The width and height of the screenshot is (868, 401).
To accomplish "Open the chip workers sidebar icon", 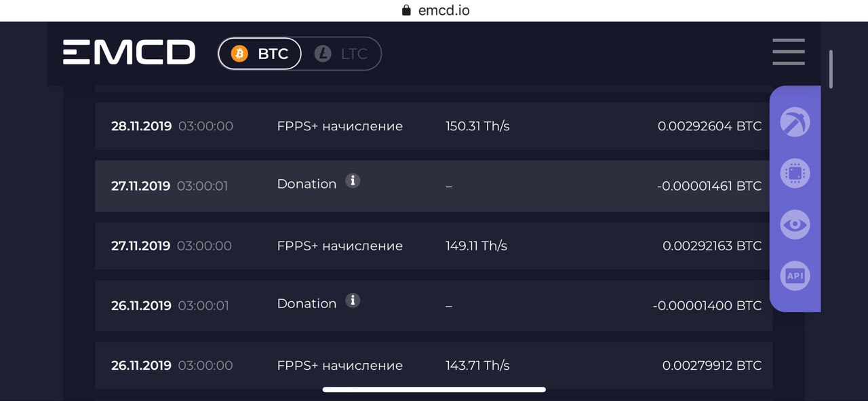I will click(795, 174).
